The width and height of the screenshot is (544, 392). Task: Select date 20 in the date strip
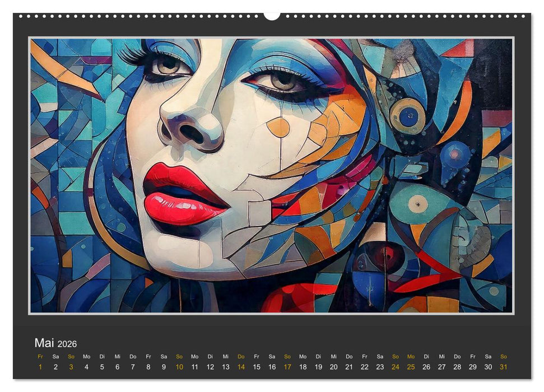point(334,367)
